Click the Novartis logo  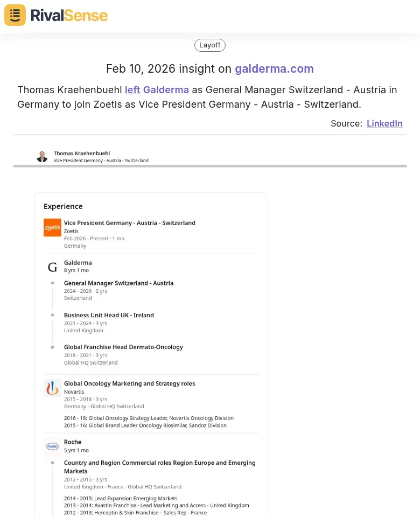(x=52, y=388)
